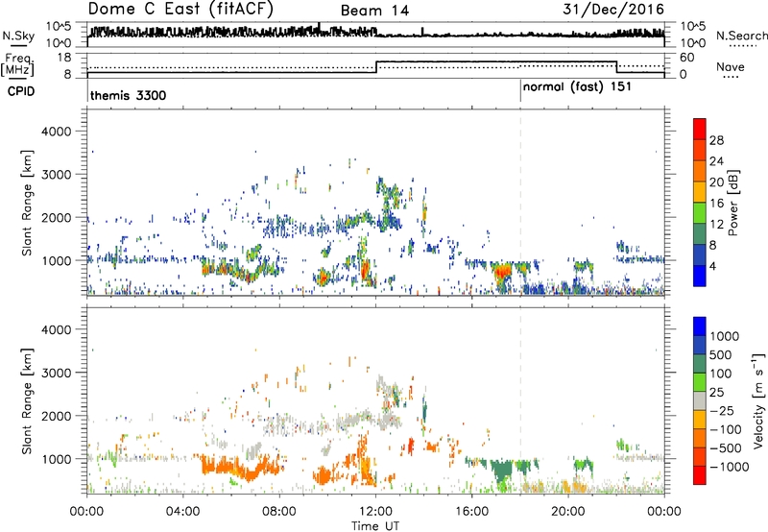Viewport: 768px width, 532px height.
Task: Click Slant Range [km] label of velocity panel
Action: click(x=27, y=400)
